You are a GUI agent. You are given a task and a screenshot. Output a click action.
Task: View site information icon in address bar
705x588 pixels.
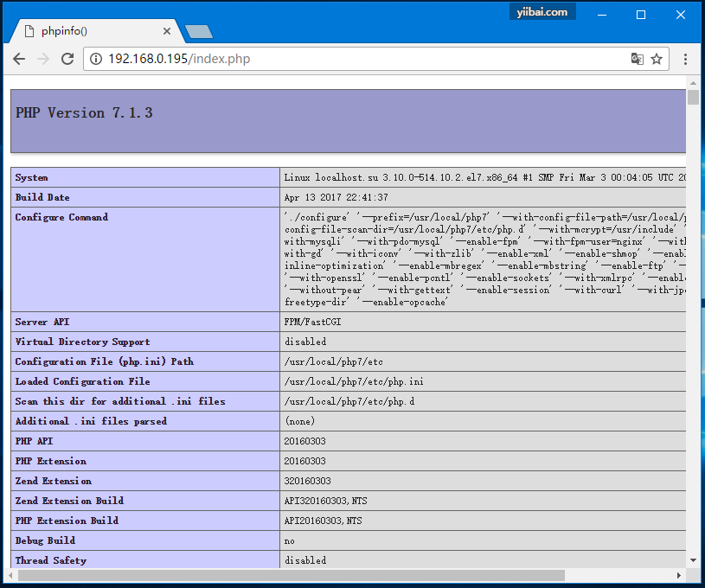[x=95, y=59]
